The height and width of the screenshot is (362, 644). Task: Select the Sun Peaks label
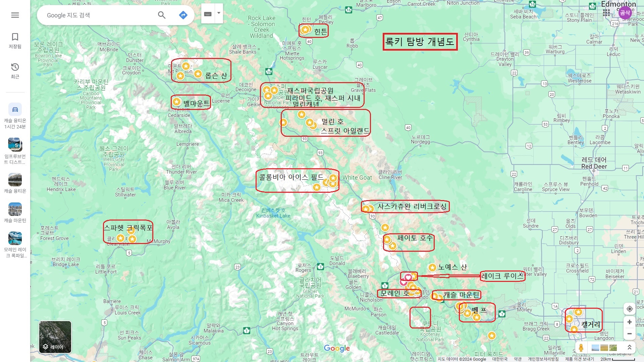click(x=129, y=335)
